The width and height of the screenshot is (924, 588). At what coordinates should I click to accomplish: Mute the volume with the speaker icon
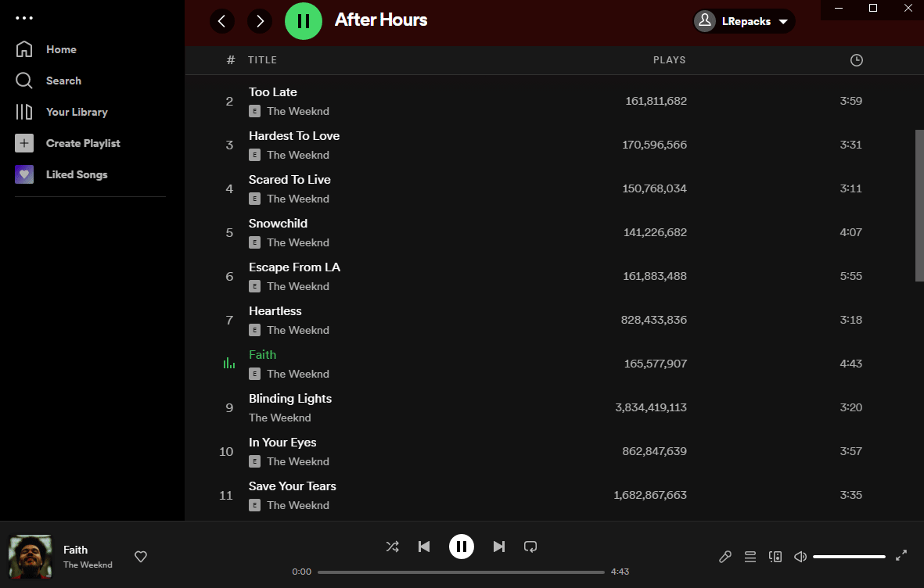coord(800,557)
